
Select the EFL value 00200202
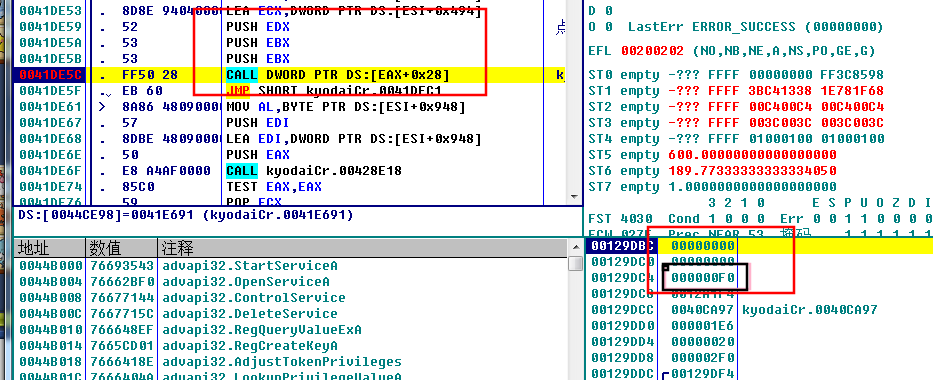pyautogui.click(x=652, y=51)
